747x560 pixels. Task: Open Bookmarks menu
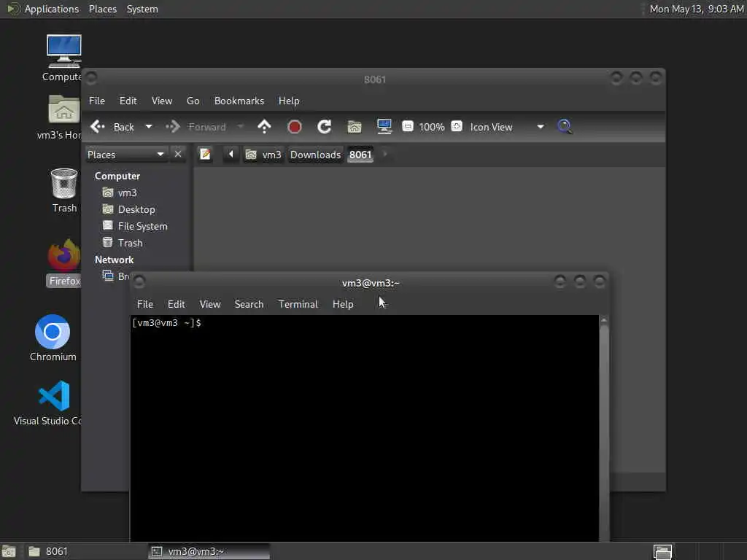239,101
